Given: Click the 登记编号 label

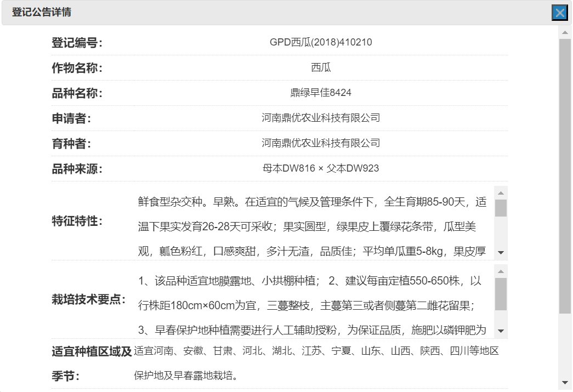Looking at the screenshot, I should click(77, 43).
